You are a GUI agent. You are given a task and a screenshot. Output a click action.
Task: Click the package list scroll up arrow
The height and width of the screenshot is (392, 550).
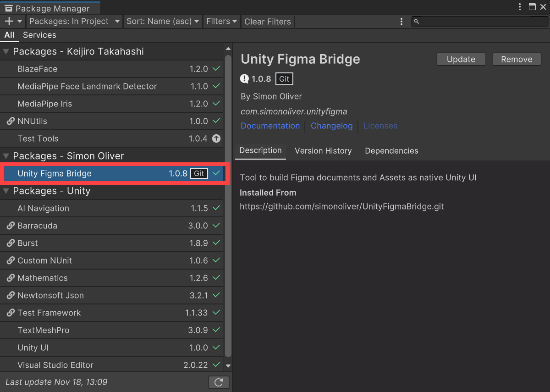(228, 49)
